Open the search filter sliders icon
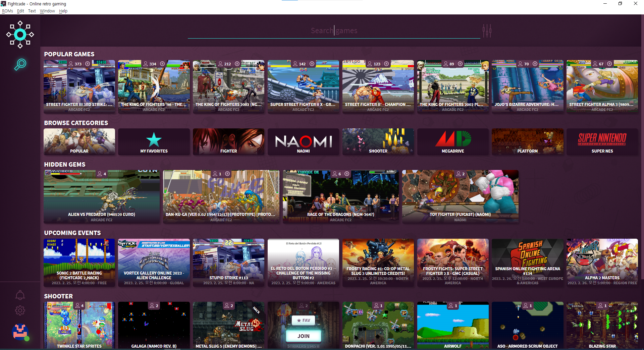The height and width of the screenshot is (350, 644). pyautogui.click(x=487, y=31)
